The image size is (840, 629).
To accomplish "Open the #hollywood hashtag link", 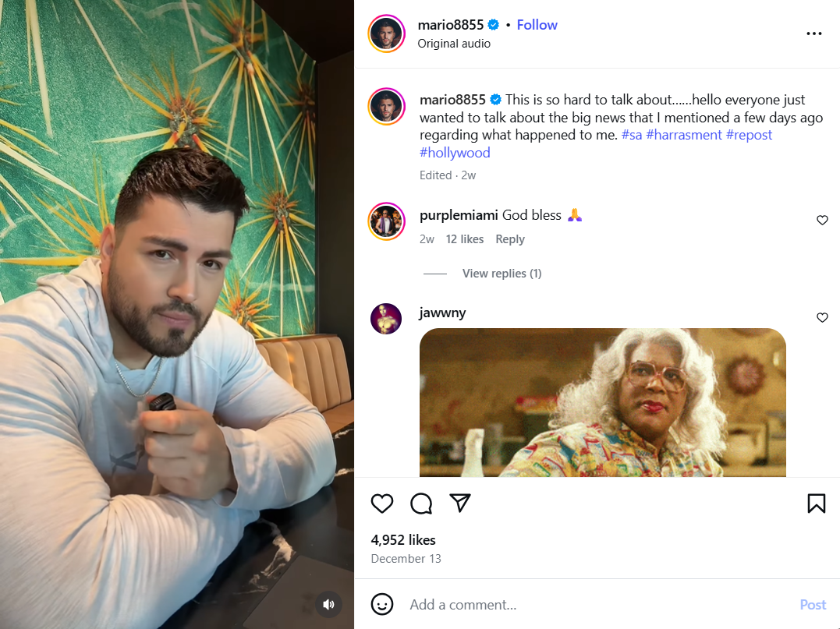I will point(455,153).
